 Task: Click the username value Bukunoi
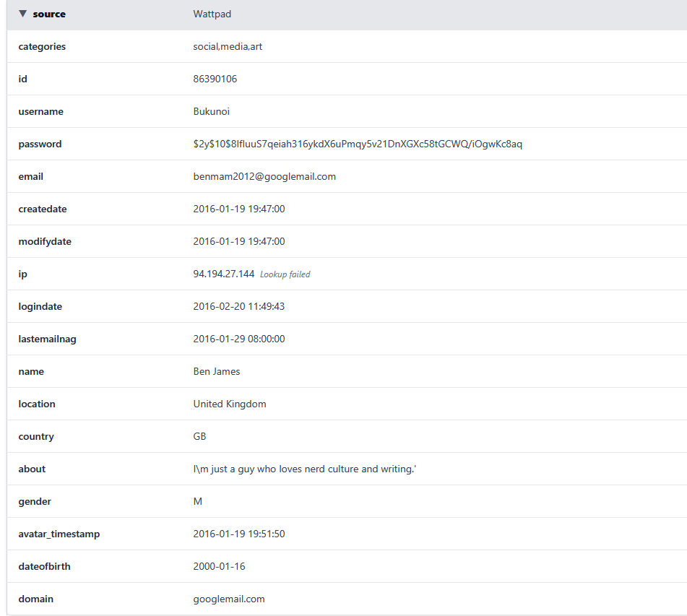211,111
